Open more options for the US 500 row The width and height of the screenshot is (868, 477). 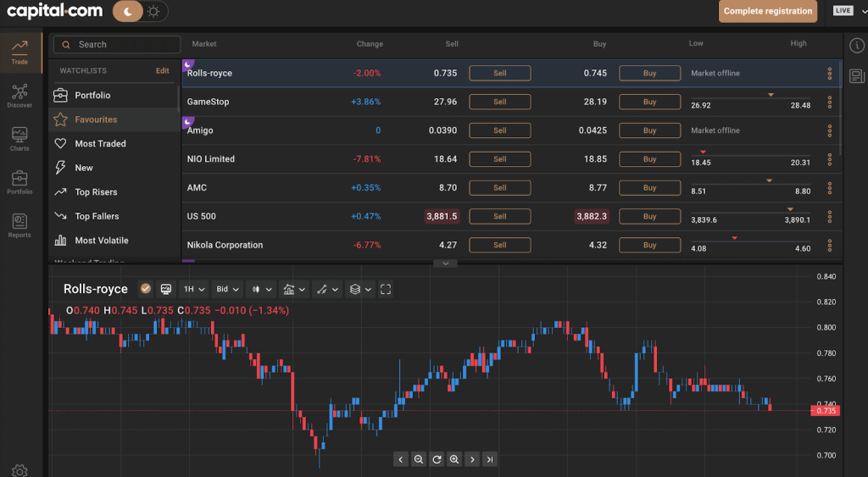[x=829, y=216]
